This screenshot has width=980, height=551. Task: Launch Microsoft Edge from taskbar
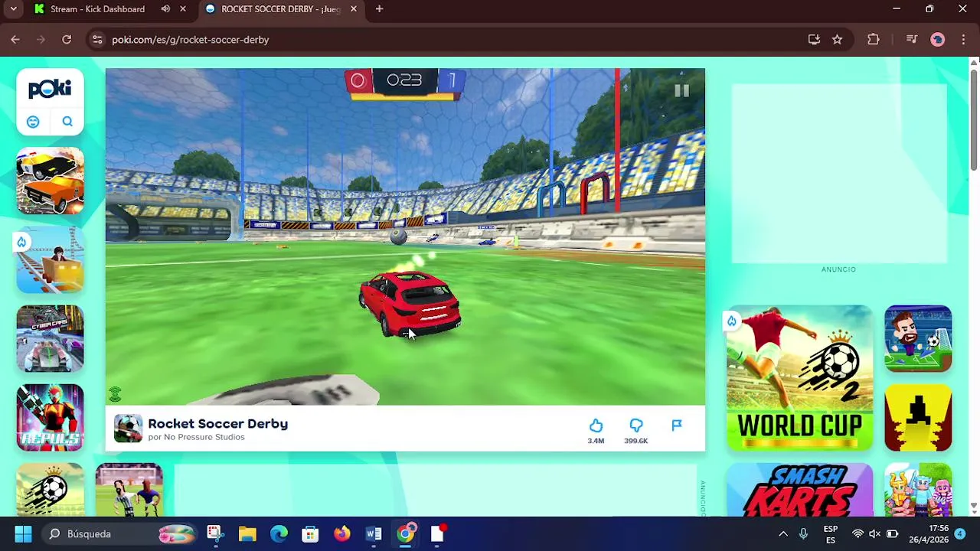click(x=279, y=533)
